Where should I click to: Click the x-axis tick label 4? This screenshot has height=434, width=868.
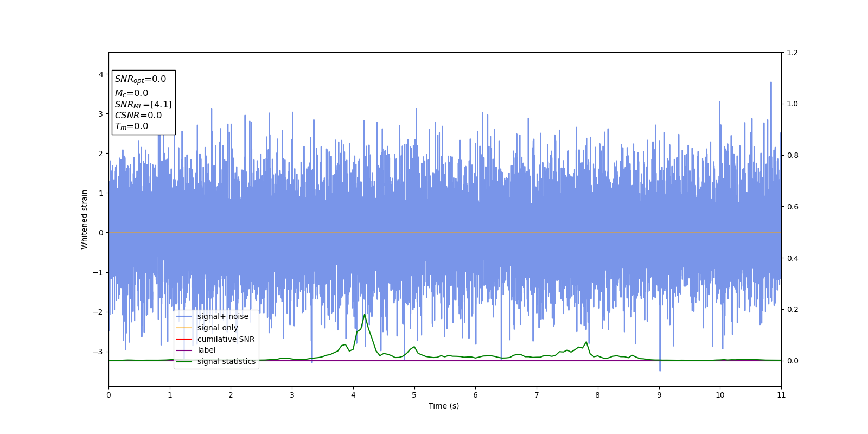coord(353,395)
